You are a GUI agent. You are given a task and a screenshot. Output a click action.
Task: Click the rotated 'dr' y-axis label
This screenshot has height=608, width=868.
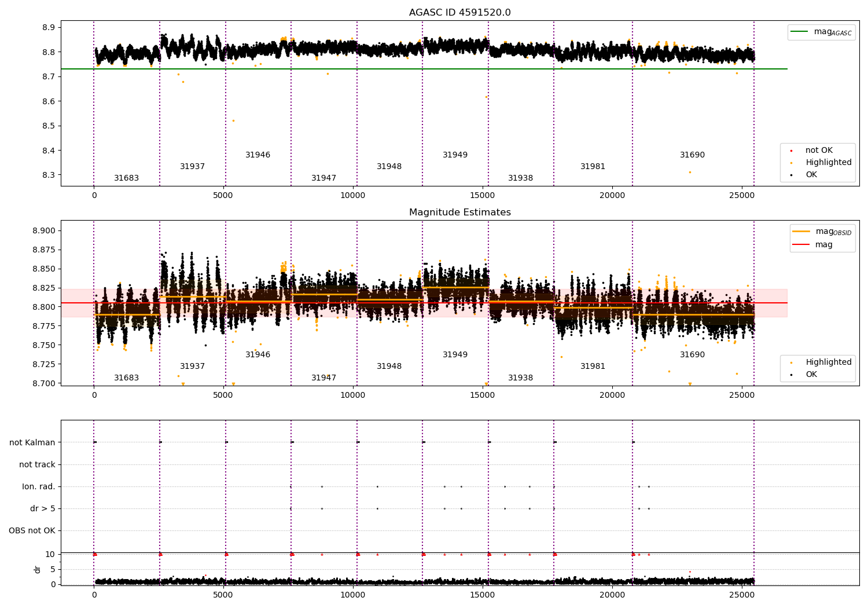[x=38, y=569]
